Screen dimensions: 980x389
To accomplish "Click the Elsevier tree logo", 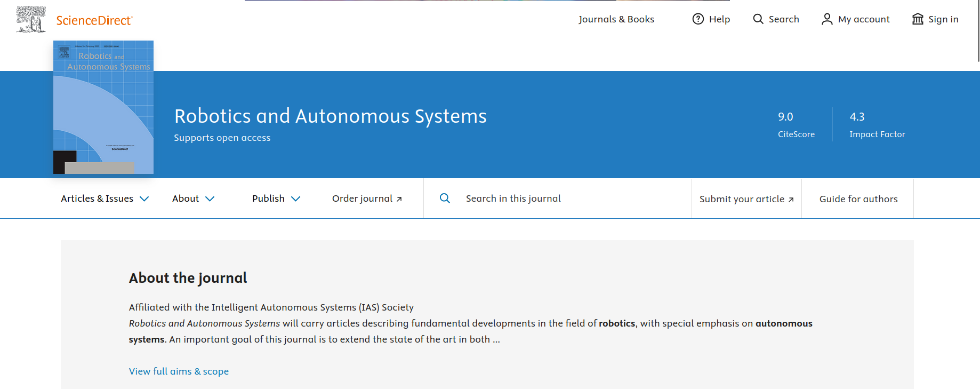I will pos(30,19).
